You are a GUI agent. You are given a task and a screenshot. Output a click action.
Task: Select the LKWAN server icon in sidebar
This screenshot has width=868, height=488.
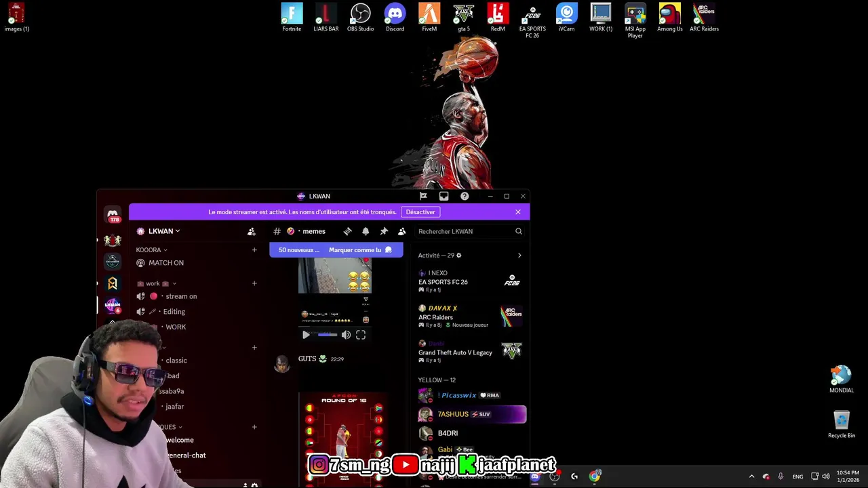(113, 306)
